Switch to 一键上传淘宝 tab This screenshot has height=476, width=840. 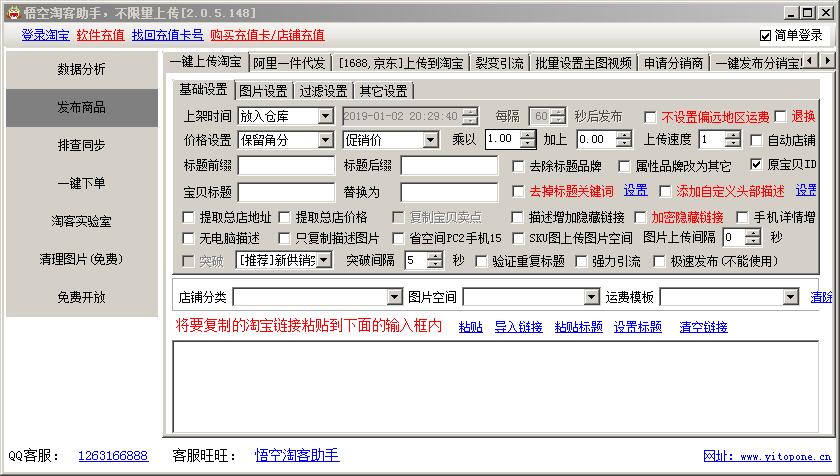click(206, 62)
